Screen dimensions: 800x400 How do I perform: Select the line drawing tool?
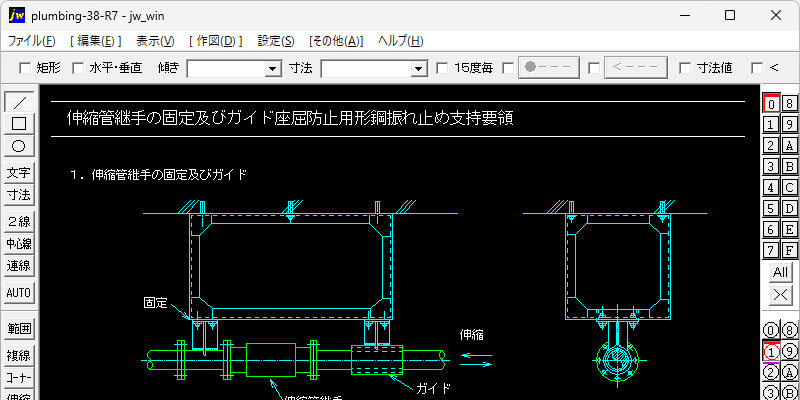click(19, 102)
